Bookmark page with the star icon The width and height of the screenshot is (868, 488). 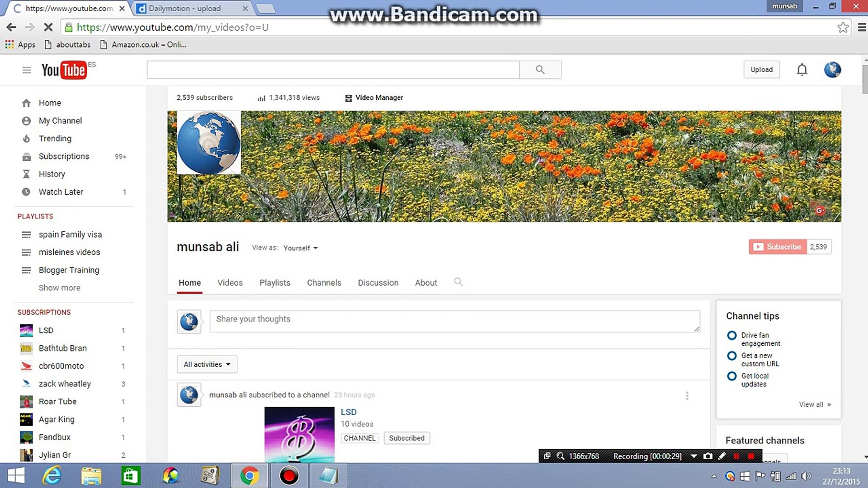point(843,28)
